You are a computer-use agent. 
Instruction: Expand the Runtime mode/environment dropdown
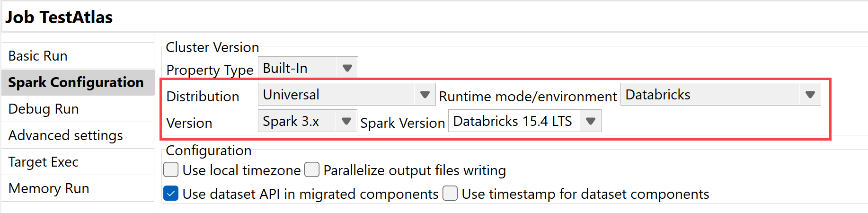tap(810, 95)
